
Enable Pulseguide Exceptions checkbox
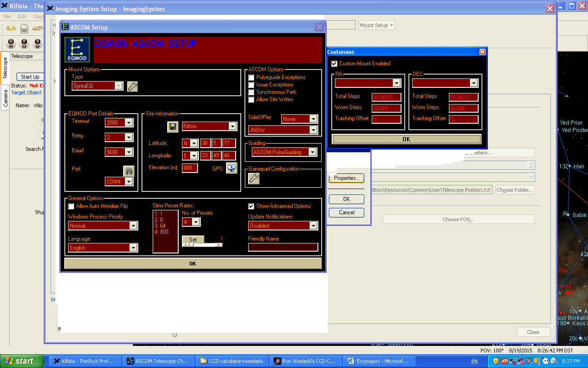click(251, 77)
